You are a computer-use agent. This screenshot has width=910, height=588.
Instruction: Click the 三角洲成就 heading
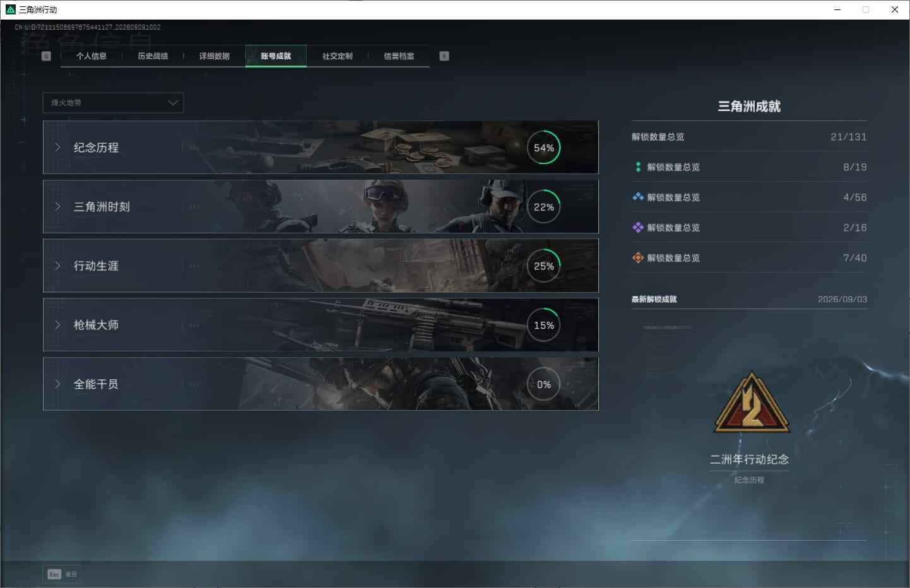749,107
